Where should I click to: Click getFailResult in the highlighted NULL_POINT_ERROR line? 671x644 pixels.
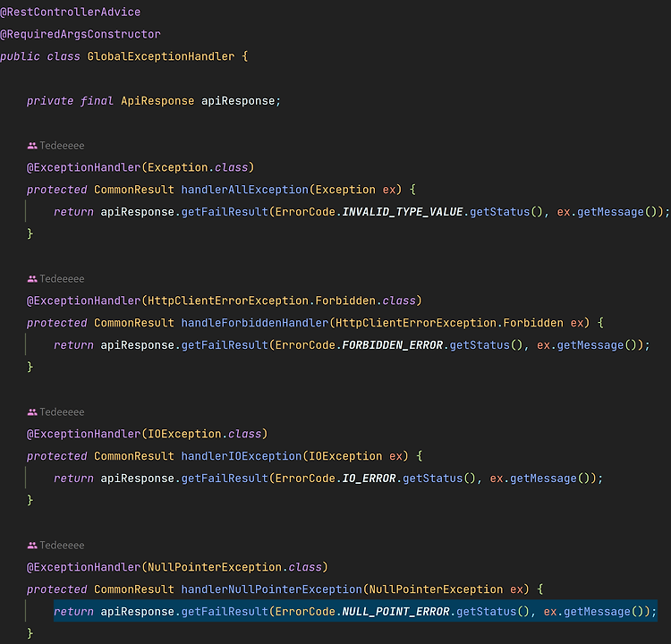pyautogui.click(x=225, y=612)
